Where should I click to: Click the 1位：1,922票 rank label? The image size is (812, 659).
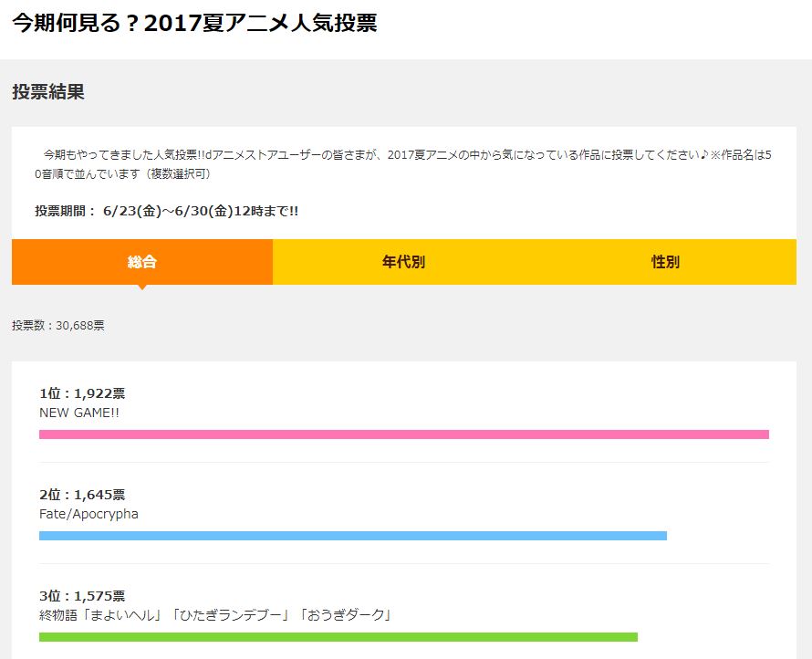82,393
